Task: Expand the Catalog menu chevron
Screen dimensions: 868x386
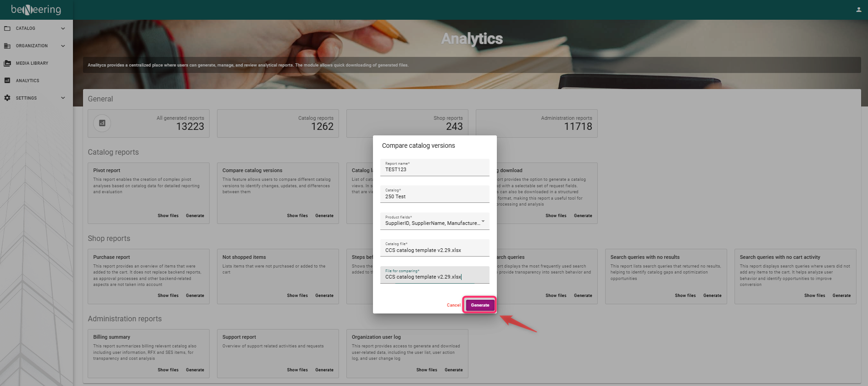Action: tap(63, 28)
